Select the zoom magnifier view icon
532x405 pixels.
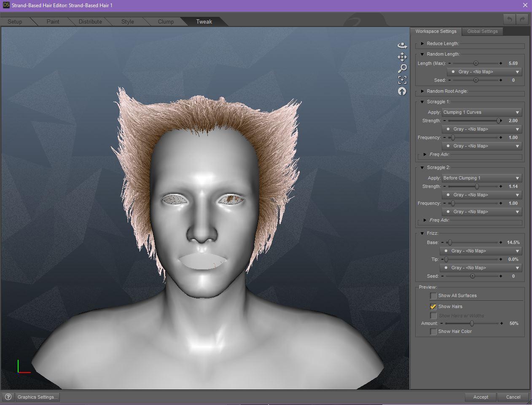[402, 68]
